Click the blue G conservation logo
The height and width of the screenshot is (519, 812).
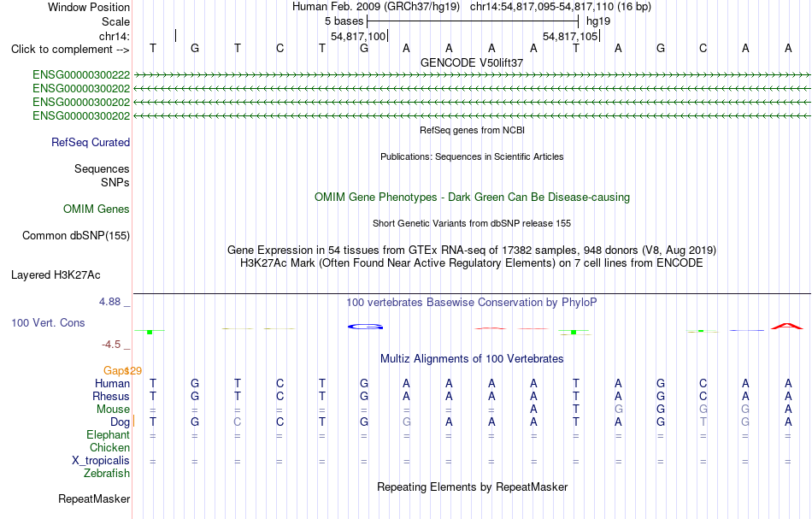[365, 327]
